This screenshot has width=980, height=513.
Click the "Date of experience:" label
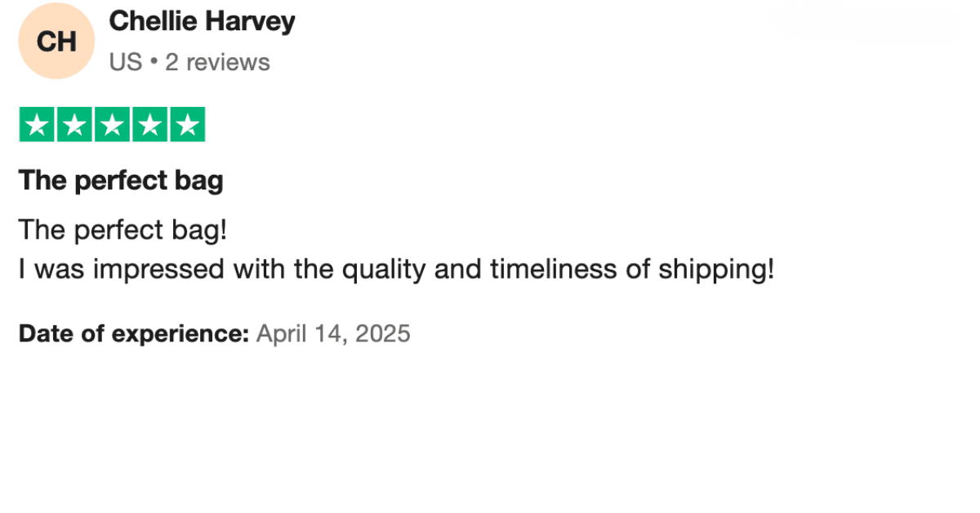tap(133, 334)
